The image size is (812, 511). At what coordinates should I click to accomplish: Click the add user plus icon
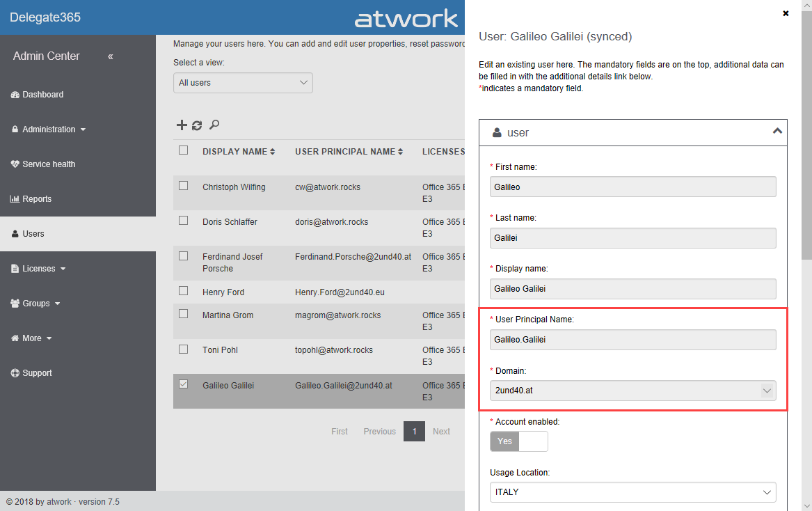click(181, 125)
